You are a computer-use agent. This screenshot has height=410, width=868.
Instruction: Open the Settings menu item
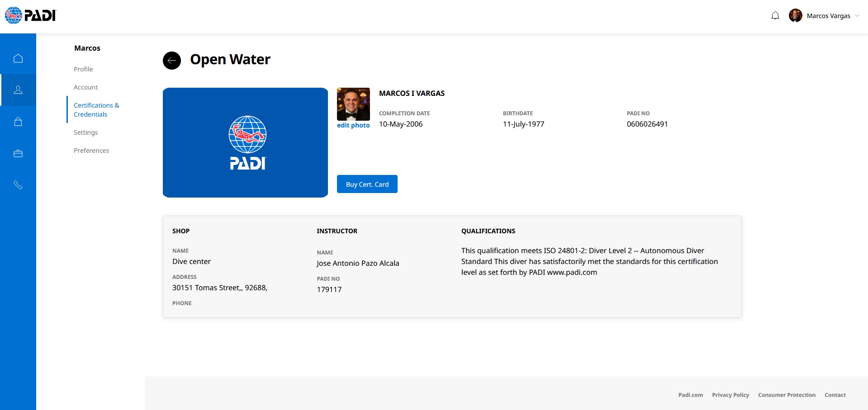(85, 132)
